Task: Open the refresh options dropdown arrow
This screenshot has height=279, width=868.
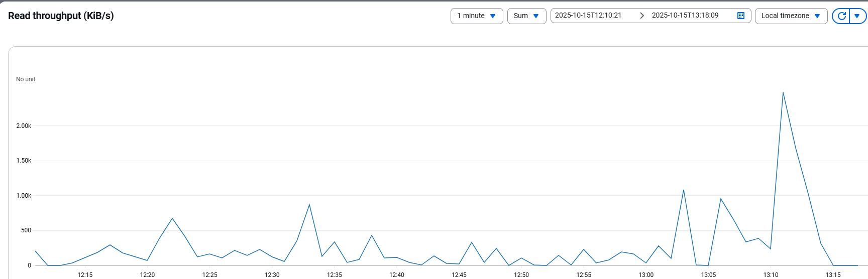Action: (857, 16)
